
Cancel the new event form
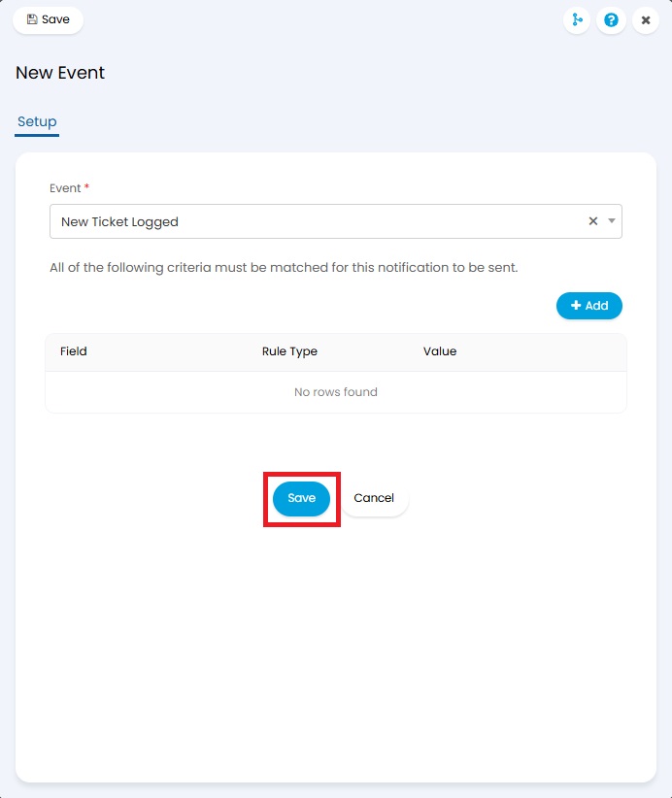click(x=374, y=498)
